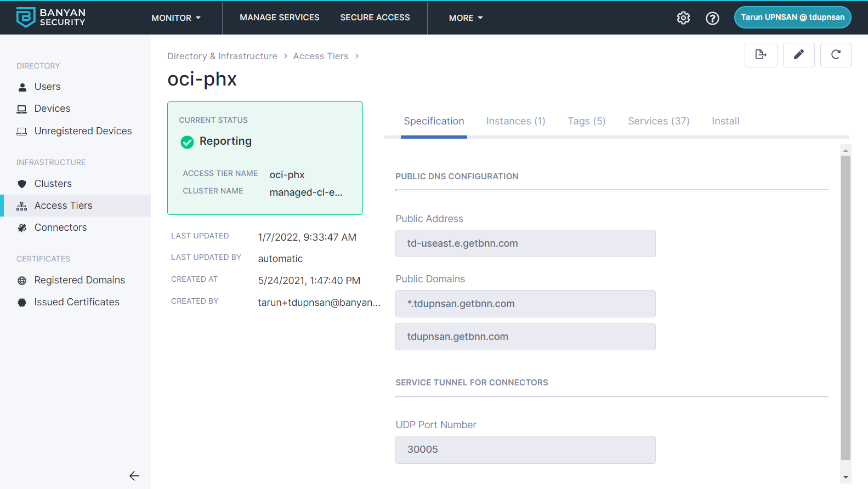
Task: Click the Registered Domains globe icon
Action: coord(22,281)
